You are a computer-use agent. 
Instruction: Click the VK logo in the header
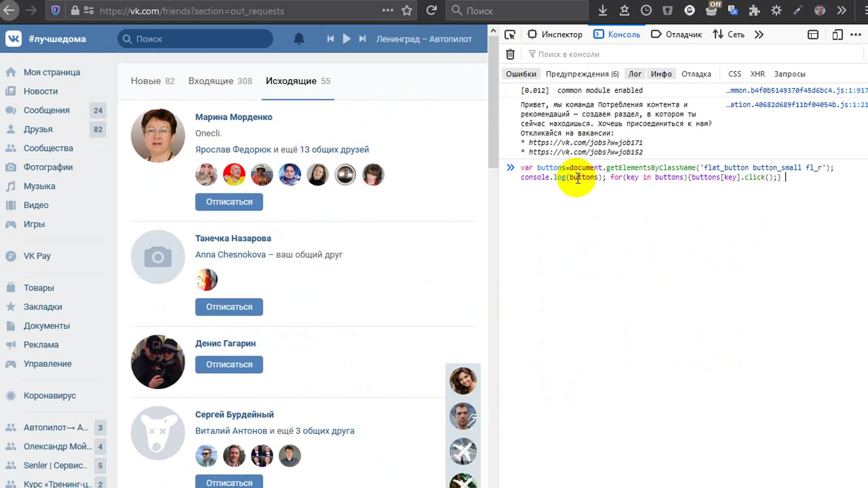(x=14, y=39)
